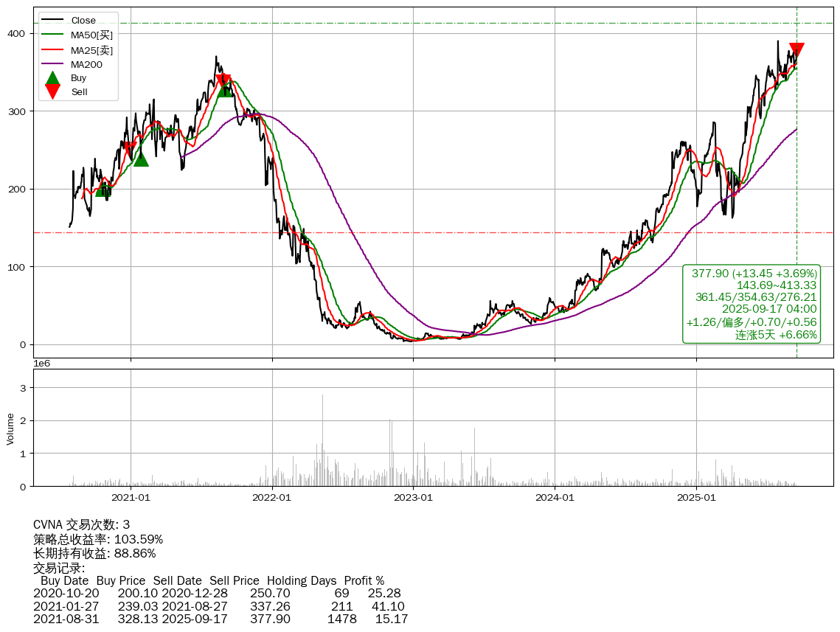Click the 连涨5天 +6.66% text

pyautogui.click(x=776, y=335)
